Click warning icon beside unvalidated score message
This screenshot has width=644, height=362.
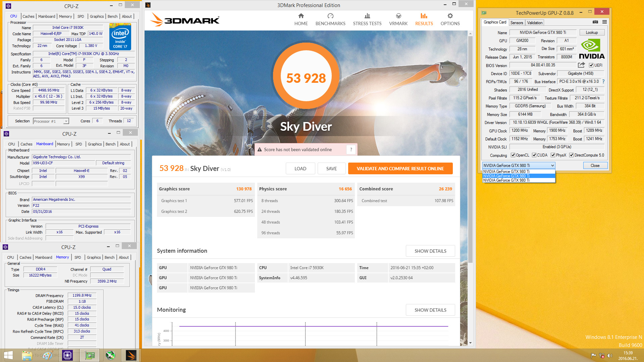[x=259, y=150]
